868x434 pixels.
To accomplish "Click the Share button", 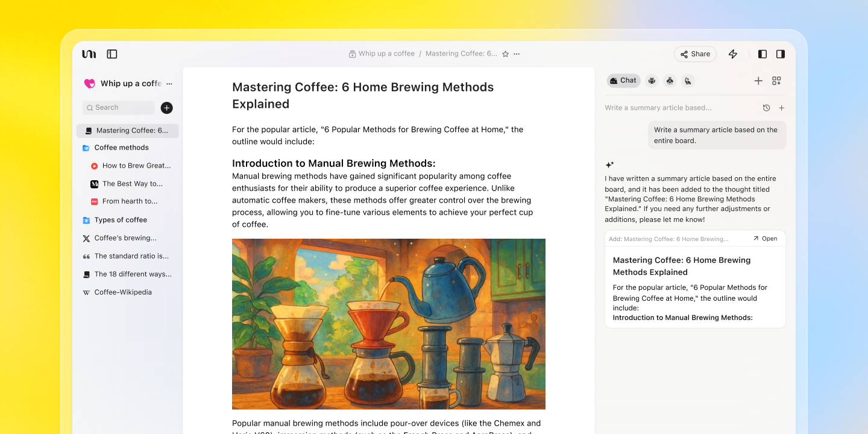I will click(x=695, y=54).
